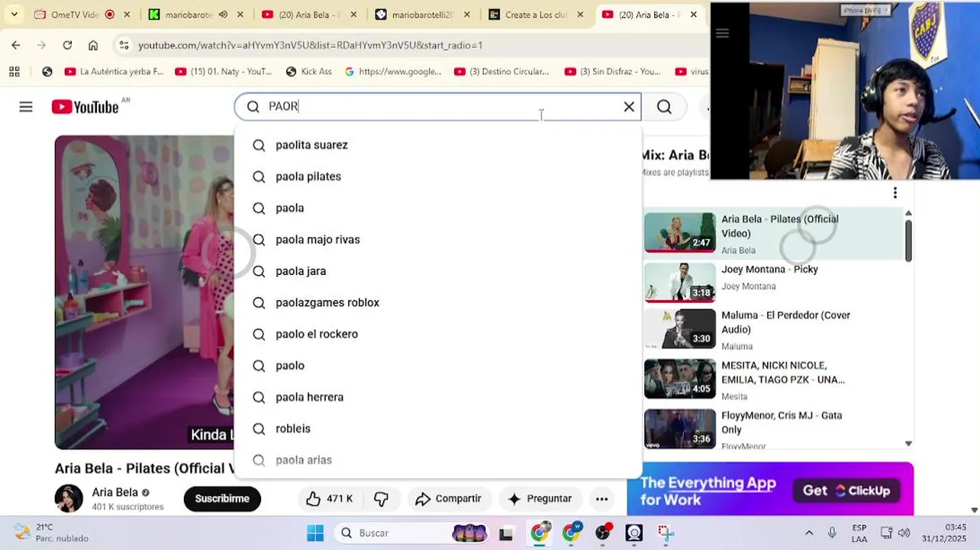Click the 'Get ClickUp' ad button
The image size is (980, 550).
846,490
